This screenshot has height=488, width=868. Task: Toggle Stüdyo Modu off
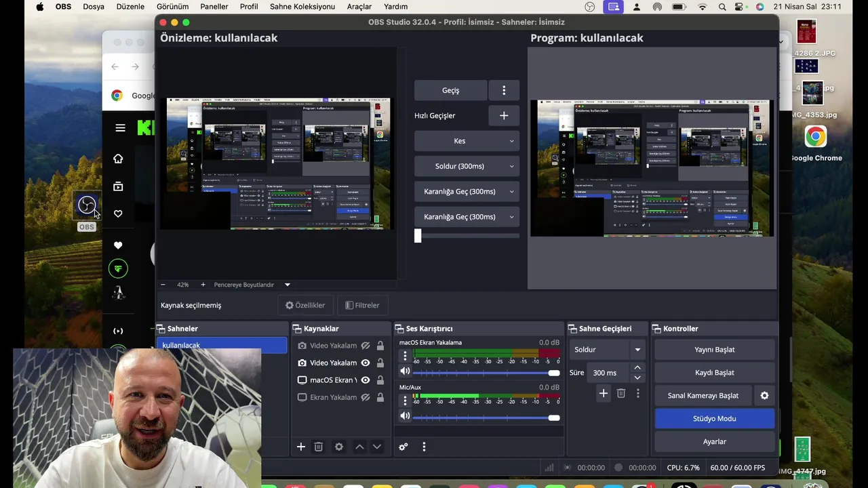[x=715, y=419]
